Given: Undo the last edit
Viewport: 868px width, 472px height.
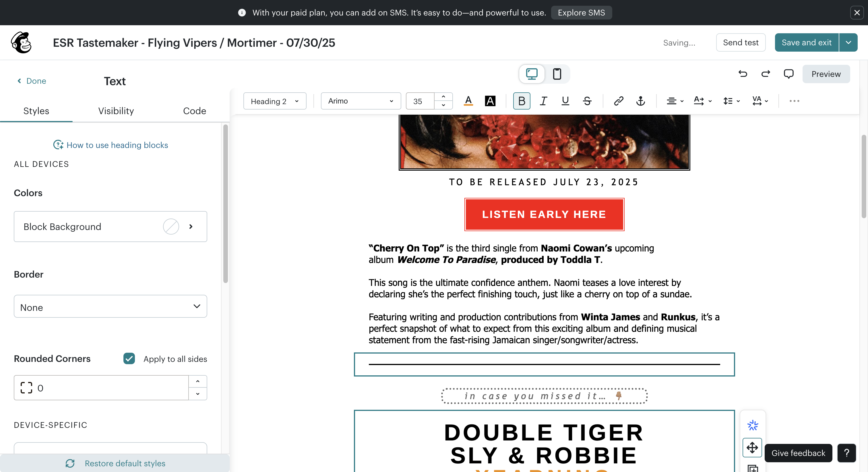Looking at the screenshot, I should click(x=743, y=74).
